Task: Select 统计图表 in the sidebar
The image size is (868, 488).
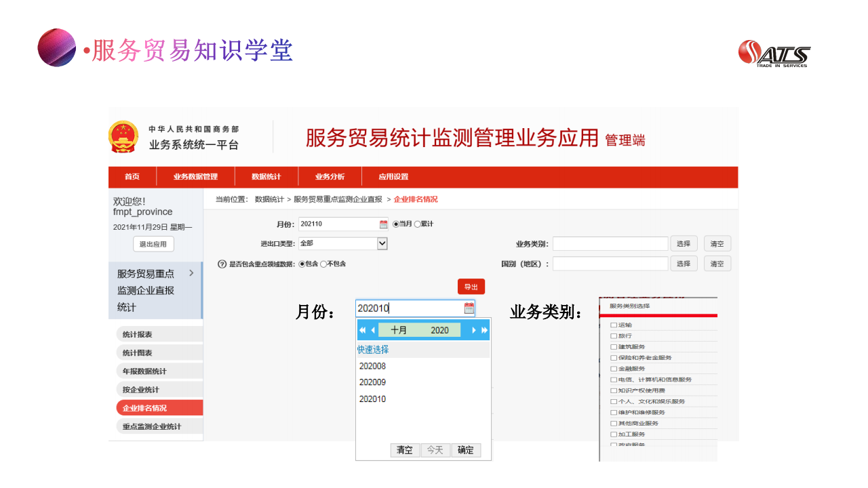Action: point(159,352)
